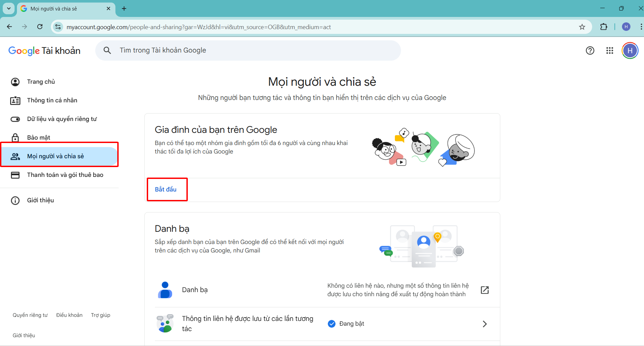The width and height of the screenshot is (644, 346).
Task: Reload the page with refresh icon
Action: (x=40, y=27)
